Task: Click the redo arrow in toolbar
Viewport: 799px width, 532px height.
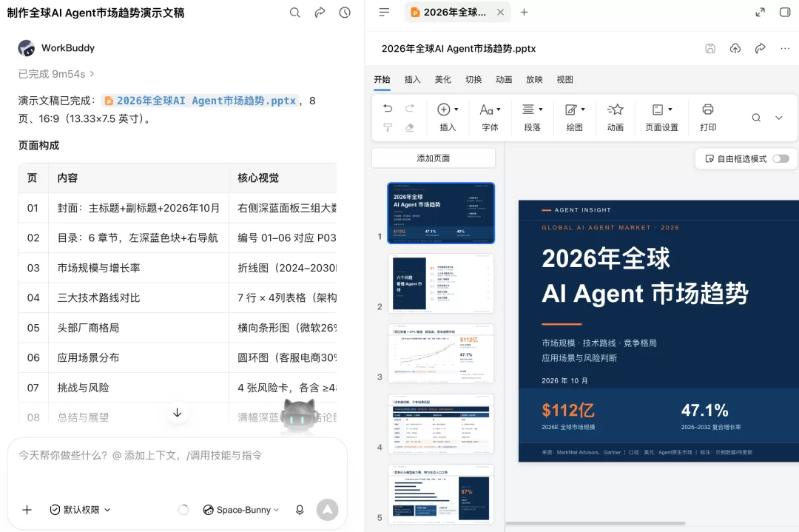Action: coord(410,108)
